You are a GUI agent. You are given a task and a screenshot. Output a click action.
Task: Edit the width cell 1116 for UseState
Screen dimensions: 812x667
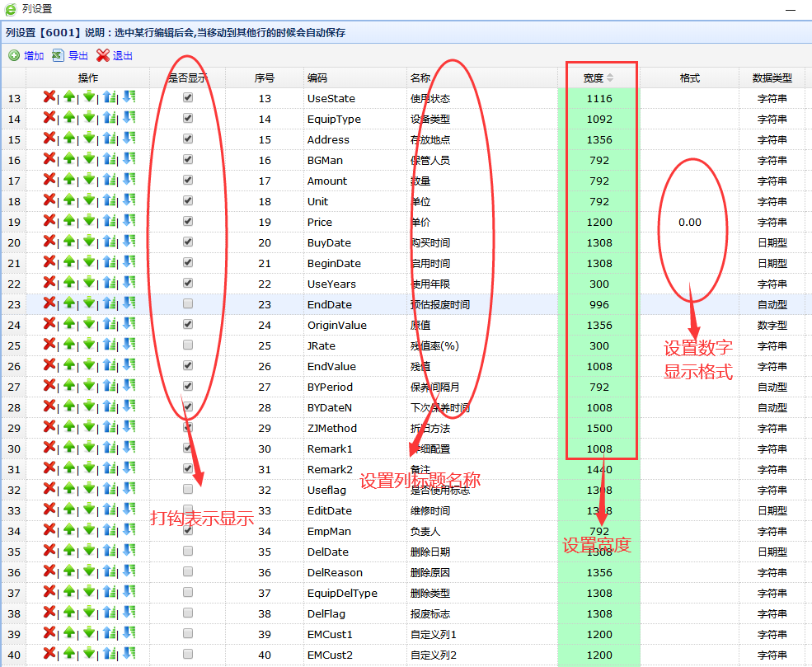(x=599, y=98)
